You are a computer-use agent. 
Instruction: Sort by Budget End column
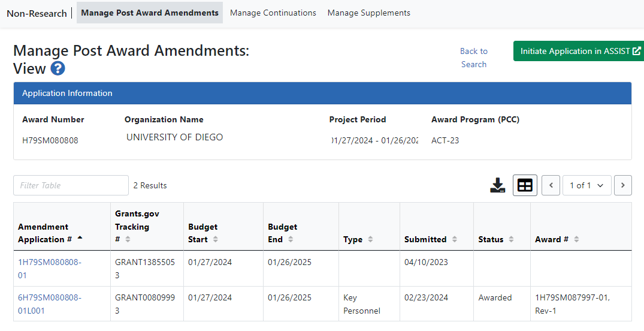[291, 239]
